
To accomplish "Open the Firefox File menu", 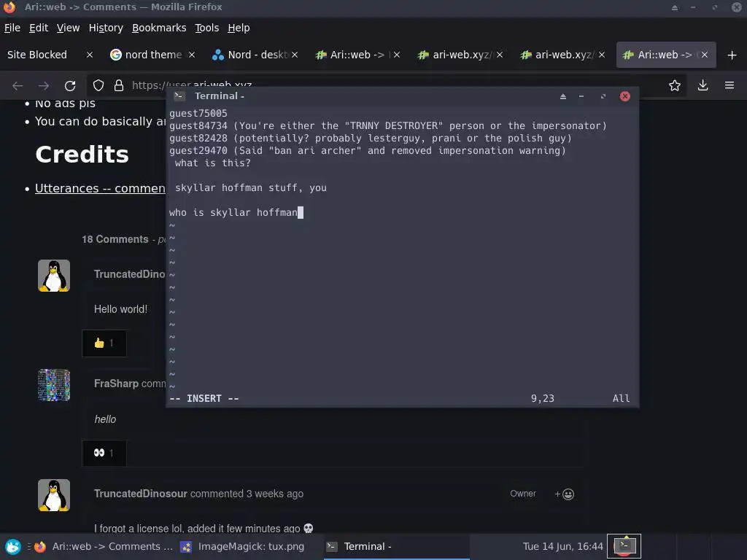I will 12,28.
